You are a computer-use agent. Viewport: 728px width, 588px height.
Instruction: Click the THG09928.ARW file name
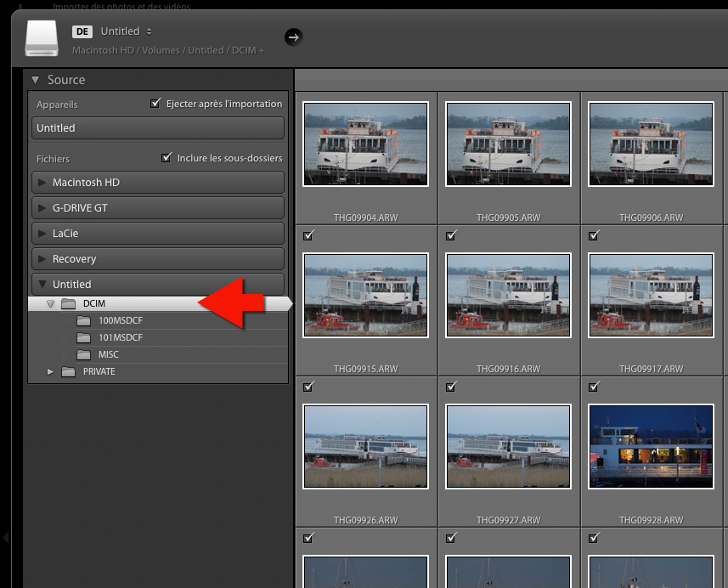click(x=651, y=520)
